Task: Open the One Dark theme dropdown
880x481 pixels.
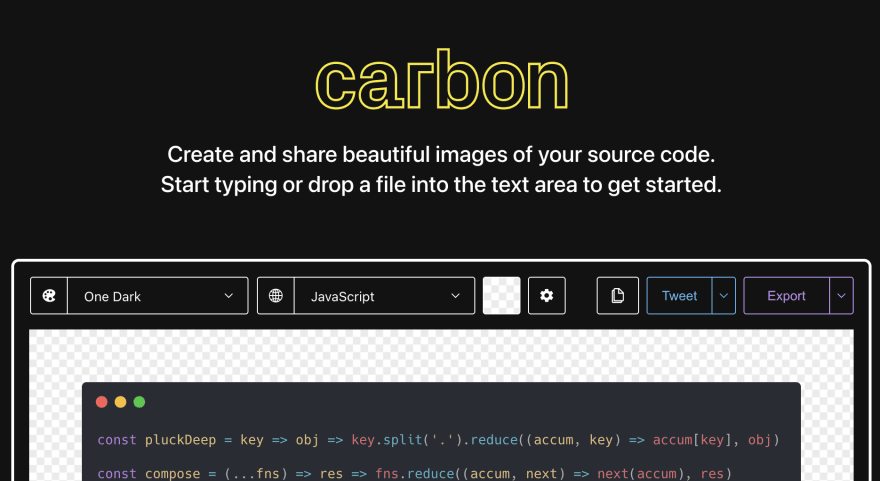Action: 158,296
